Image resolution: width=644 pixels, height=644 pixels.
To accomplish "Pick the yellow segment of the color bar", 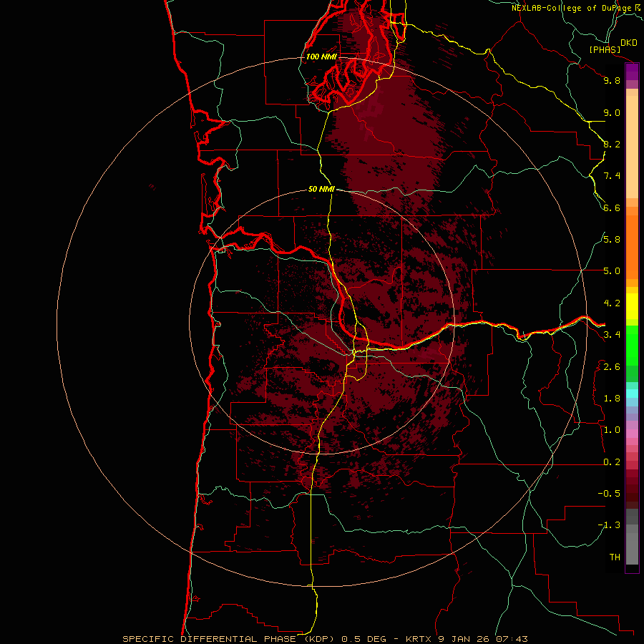I will coord(632,306).
